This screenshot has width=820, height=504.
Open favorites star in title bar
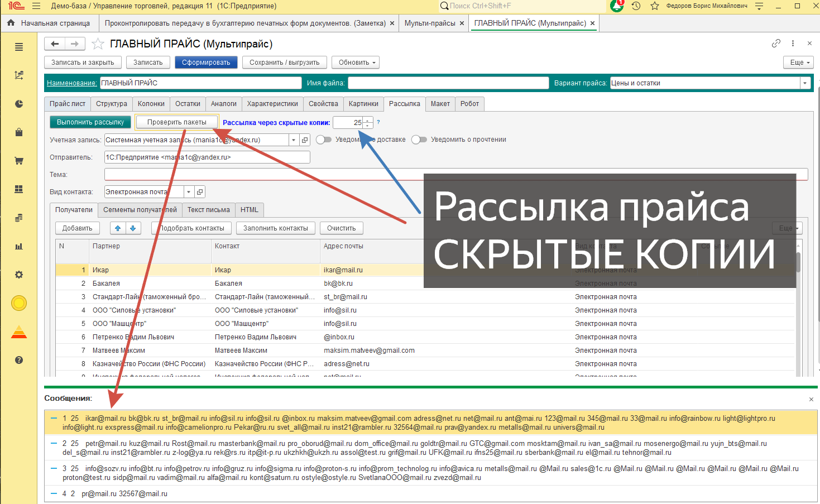tap(655, 6)
